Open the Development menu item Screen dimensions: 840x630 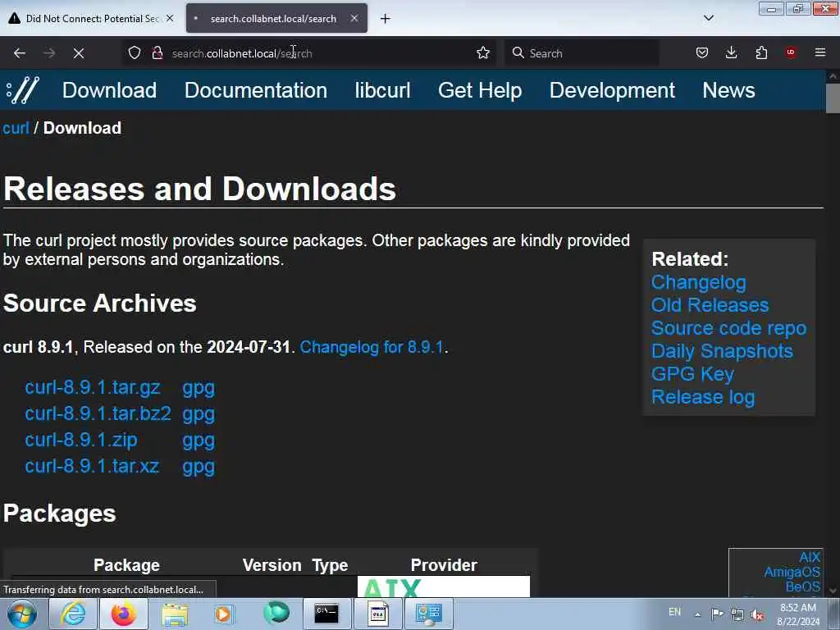click(x=612, y=90)
